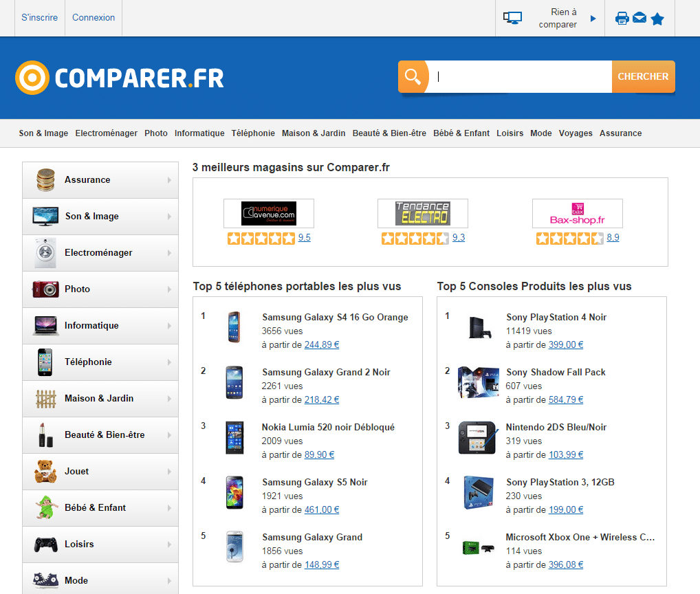
Task: Click the Connexion login link
Action: coord(94,17)
